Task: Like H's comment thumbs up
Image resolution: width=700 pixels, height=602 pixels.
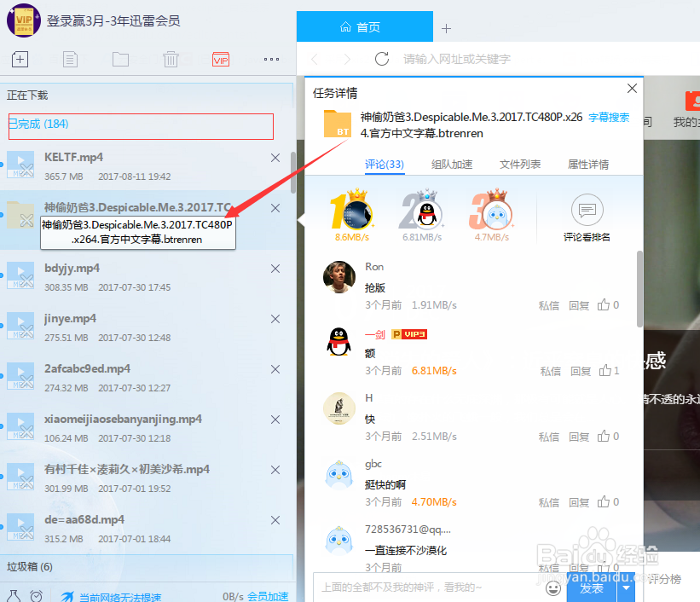Action: 604,436
